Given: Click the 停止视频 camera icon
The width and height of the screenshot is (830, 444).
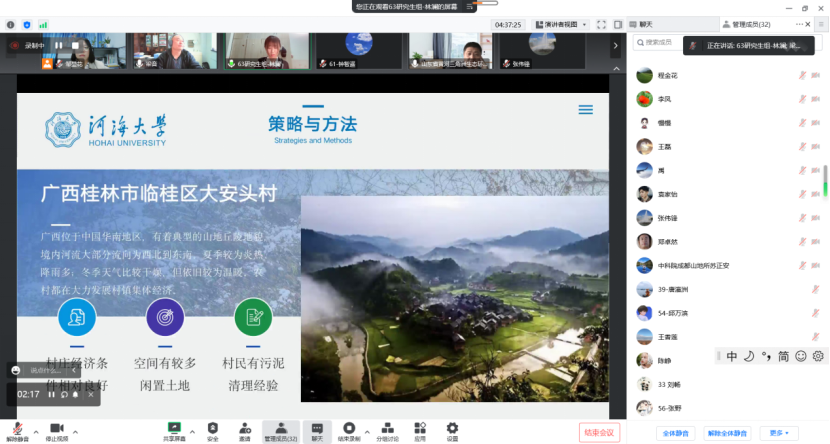Looking at the screenshot, I should pyautogui.click(x=56, y=427).
